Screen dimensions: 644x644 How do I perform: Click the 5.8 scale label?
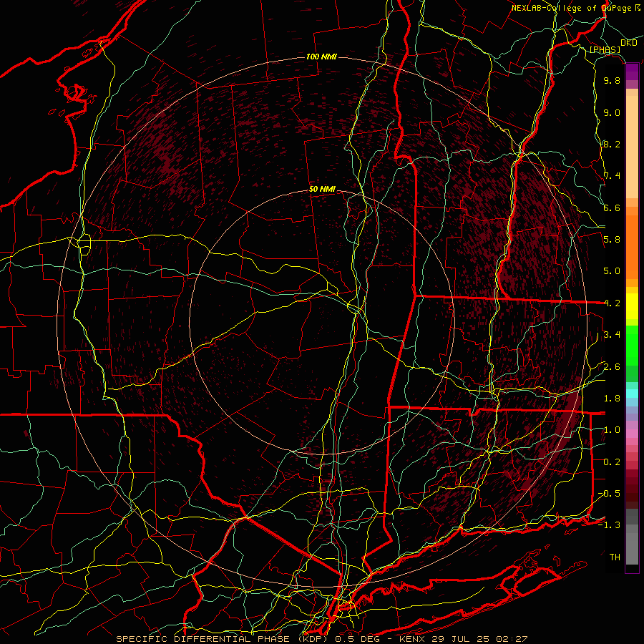(612, 240)
